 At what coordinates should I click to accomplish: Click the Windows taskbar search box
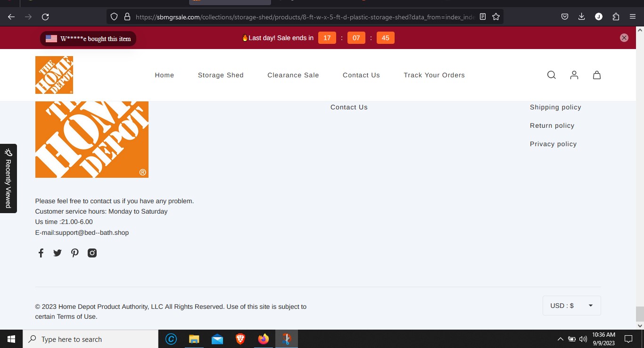coord(91,339)
